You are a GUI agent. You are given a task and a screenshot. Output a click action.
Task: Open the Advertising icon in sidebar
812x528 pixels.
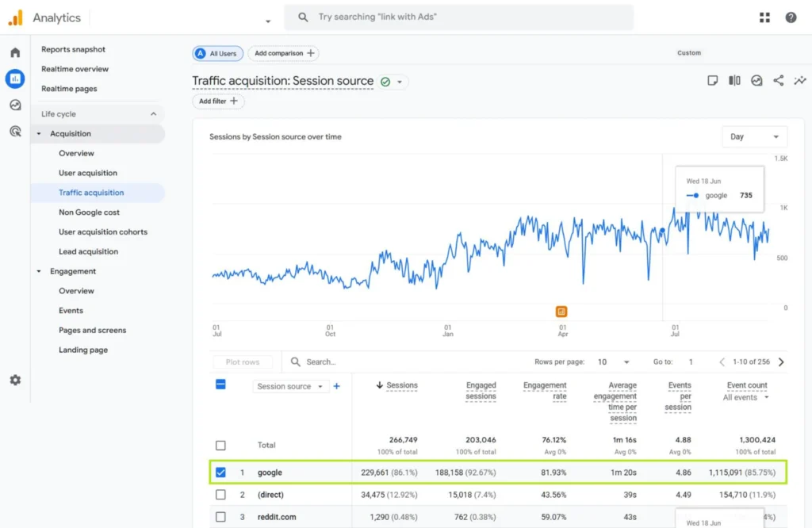pos(15,132)
